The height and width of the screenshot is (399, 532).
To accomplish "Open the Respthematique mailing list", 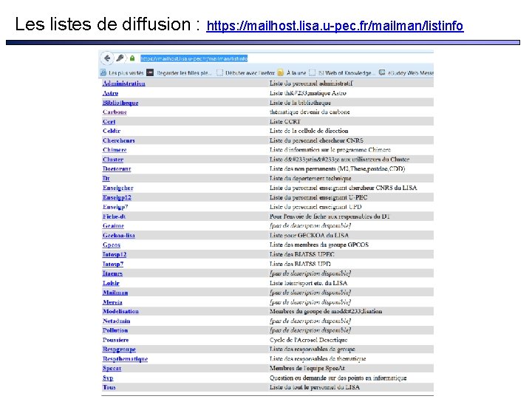I will click(125, 358).
